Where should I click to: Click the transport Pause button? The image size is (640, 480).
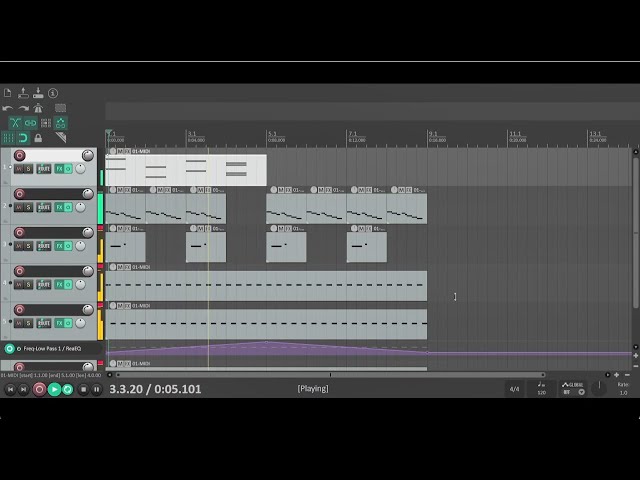pos(97,389)
